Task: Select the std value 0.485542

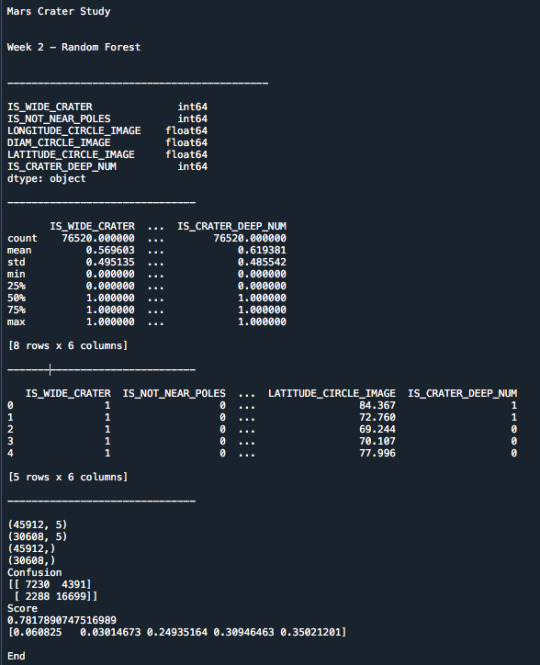Action: tap(262, 262)
